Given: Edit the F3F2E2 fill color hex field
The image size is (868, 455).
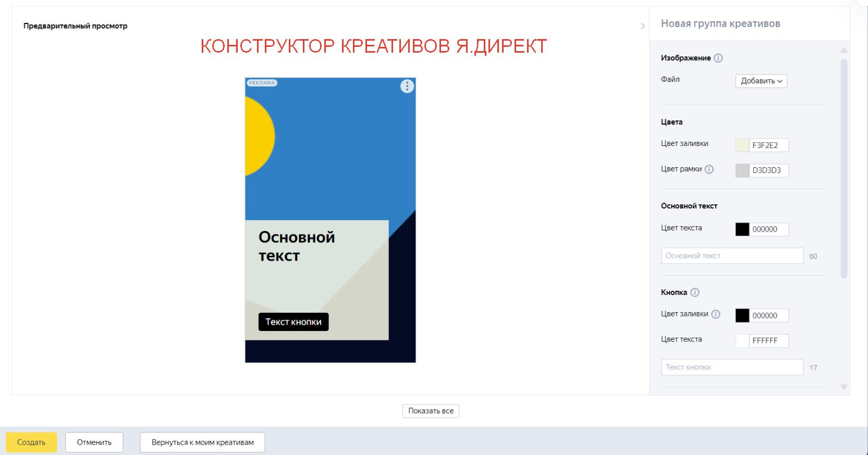Looking at the screenshot, I should coord(769,145).
